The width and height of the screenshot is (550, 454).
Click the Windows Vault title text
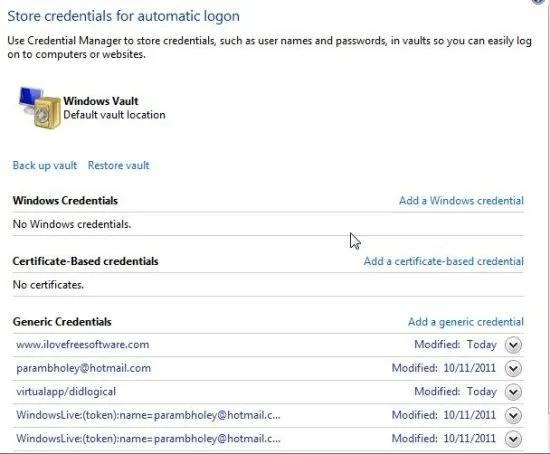[x=101, y=101]
